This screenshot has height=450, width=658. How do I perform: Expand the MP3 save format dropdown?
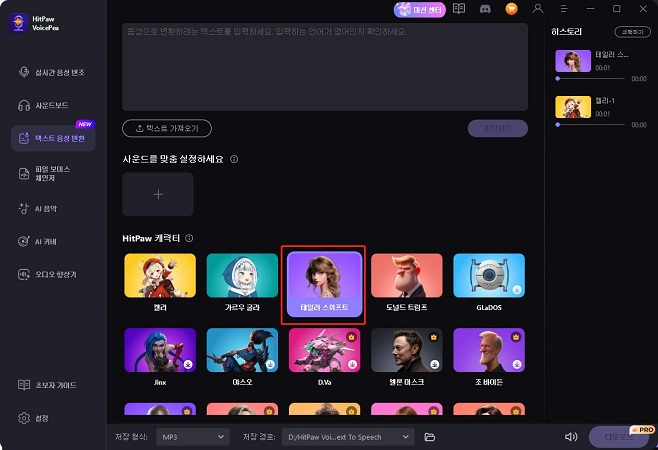pyautogui.click(x=193, y=437)
